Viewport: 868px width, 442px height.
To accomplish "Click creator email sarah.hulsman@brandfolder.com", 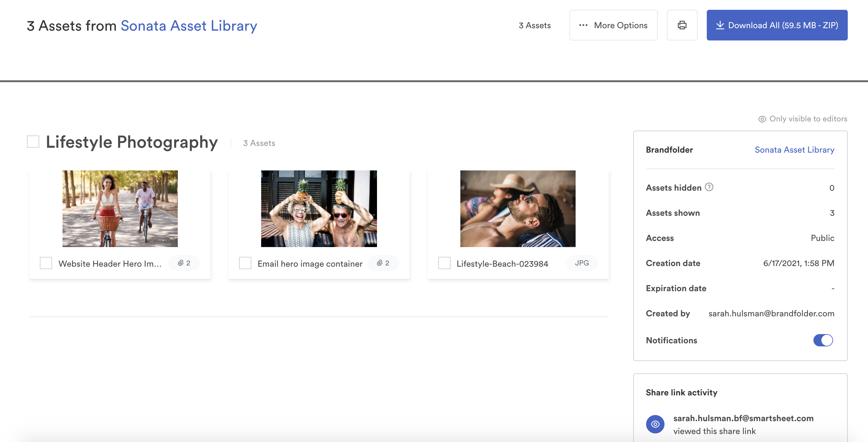I will [x=771, y=314].
